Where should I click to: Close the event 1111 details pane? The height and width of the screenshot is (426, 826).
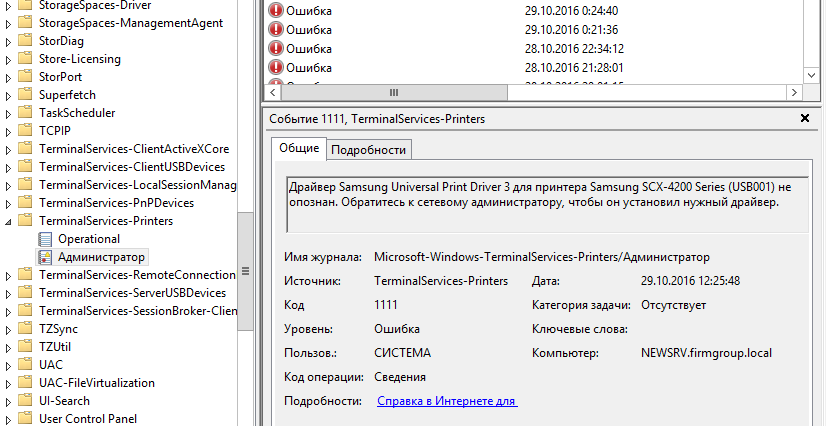tap(805, 118)
